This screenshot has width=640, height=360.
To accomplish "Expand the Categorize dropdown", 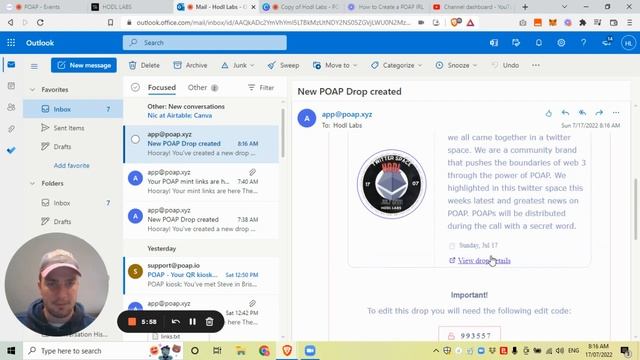I will pyautogui.click(x=420, y=65).
